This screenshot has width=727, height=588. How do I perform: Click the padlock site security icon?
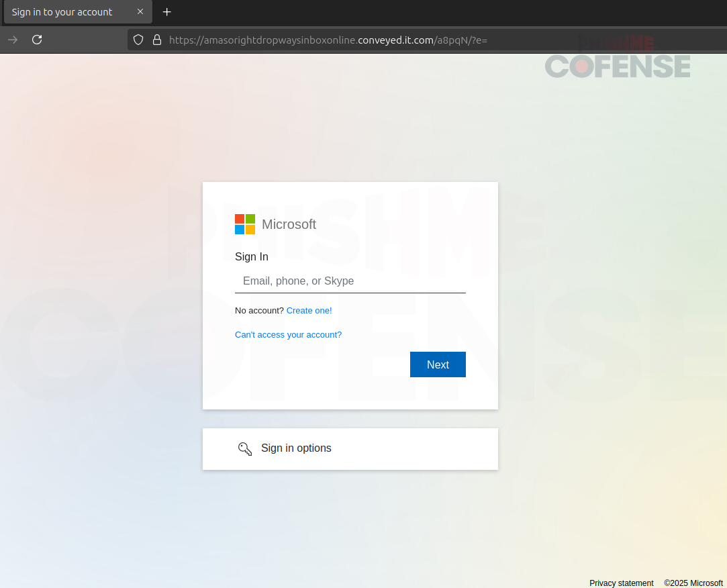point(157,40)
